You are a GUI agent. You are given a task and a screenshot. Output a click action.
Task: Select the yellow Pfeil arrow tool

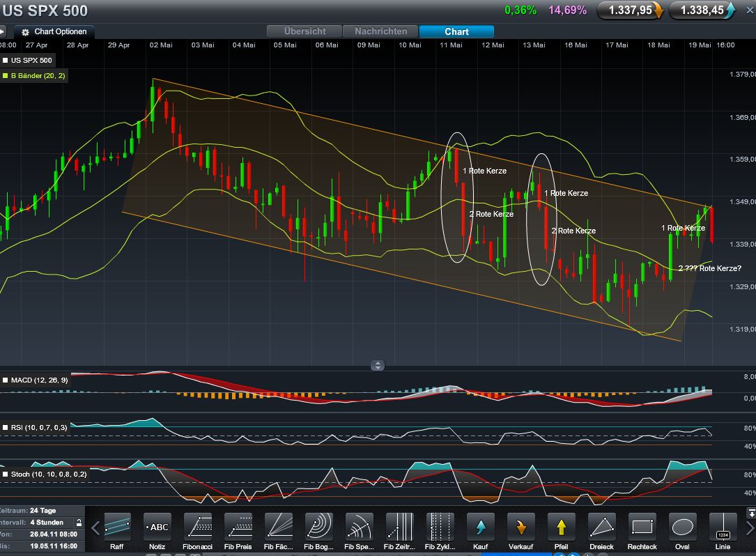561,532
